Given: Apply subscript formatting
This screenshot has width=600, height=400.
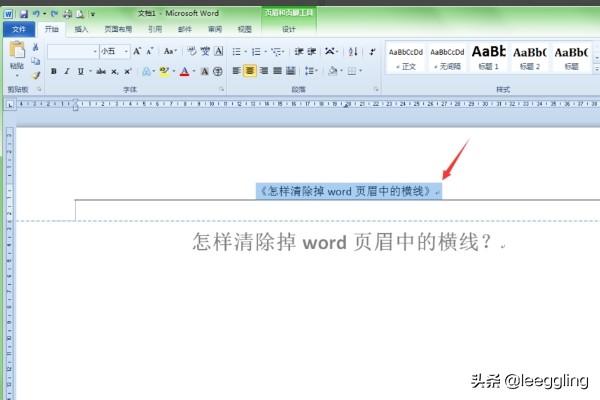Looking at the screenshot, I should [x=114, y=71].
